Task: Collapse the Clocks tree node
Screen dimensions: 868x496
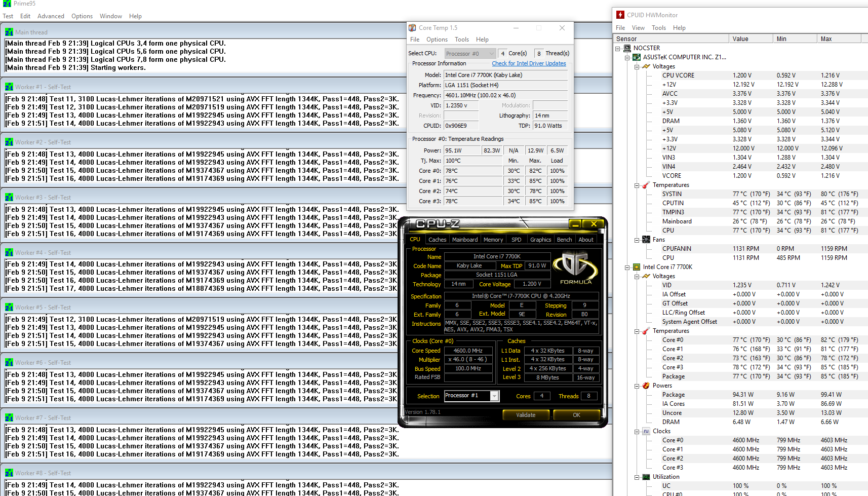Action: pos(637,432)
